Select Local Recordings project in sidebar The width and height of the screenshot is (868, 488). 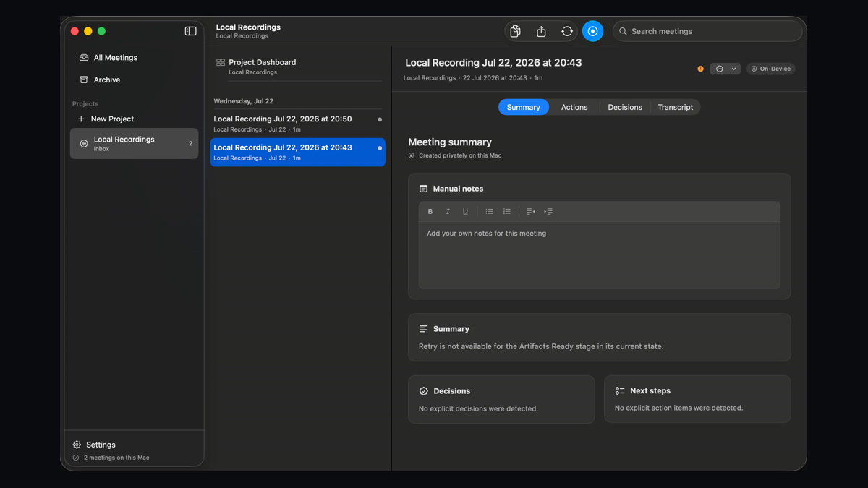coord(134,143)
